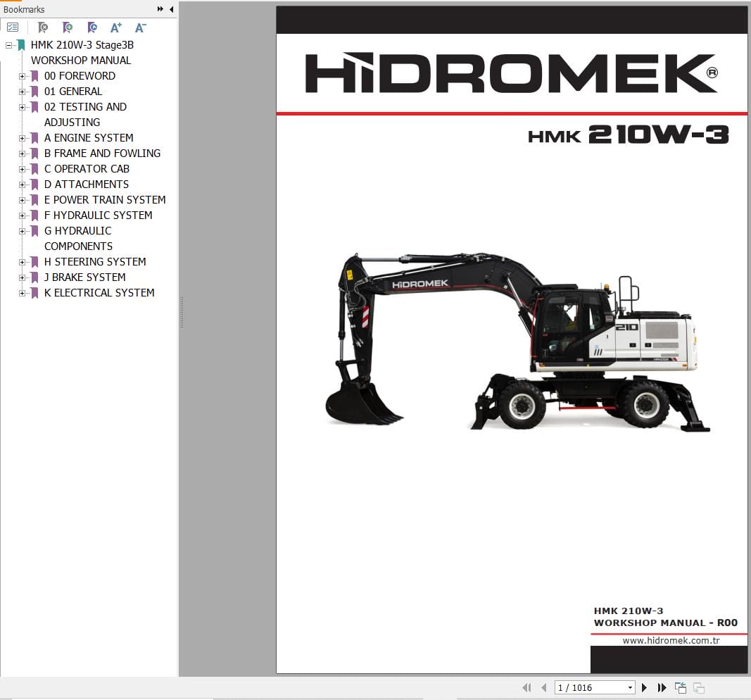Open the bookmark options list icon
This screenshot has width=751, height=700.
coord(13,27)
